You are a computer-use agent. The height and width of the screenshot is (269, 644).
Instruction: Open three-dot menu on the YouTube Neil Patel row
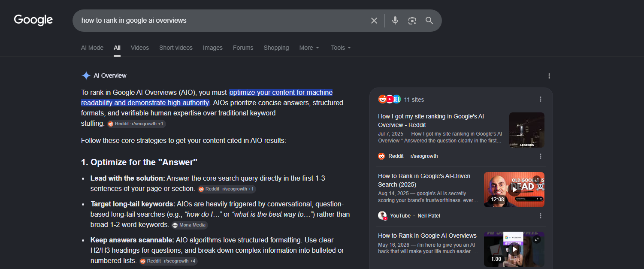click(541, 216)
